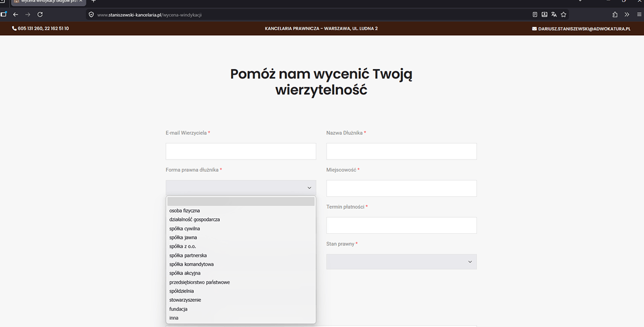Focus the Termin płatności field

(x=401, y=225)
